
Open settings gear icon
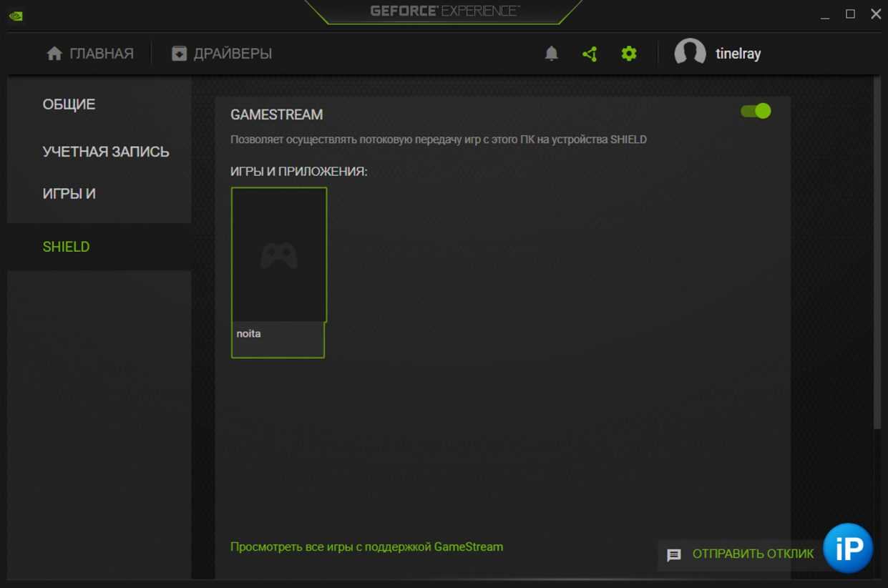click(x=629, y=54)
